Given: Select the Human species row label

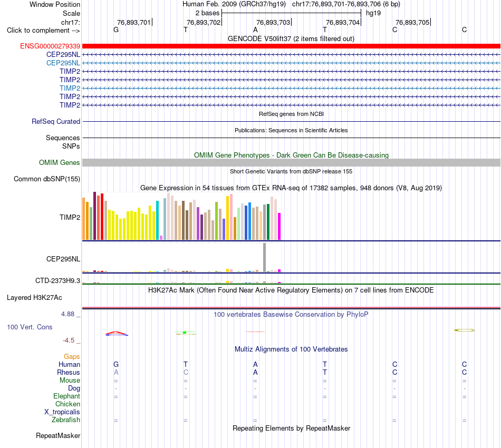Looking at the screenshot, I should (x=69, y=364).
